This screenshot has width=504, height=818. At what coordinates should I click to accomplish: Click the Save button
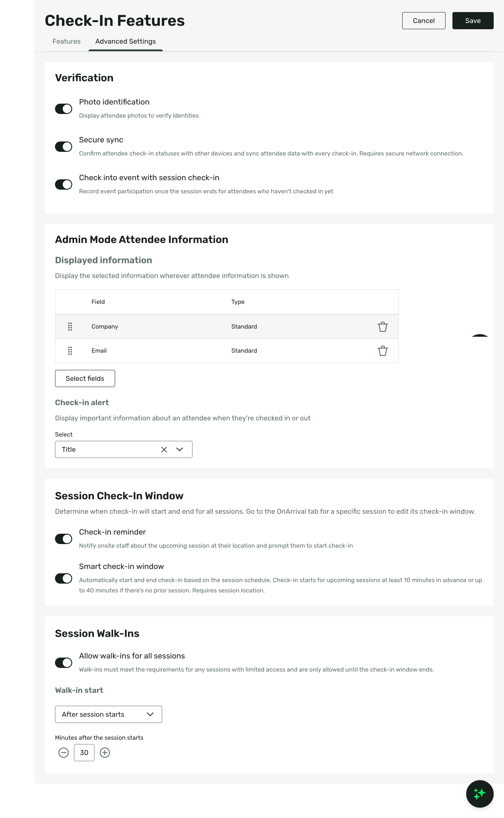[x=473, y=21]
